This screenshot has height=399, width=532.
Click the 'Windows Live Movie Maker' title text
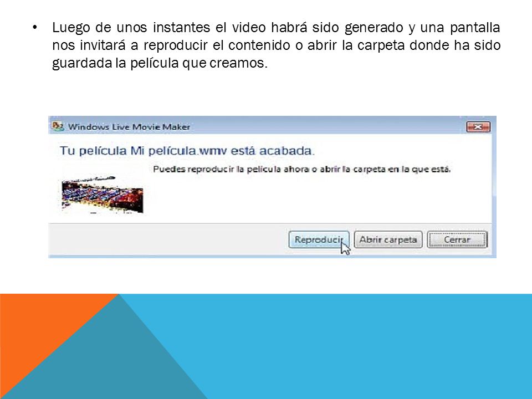(x=129, y=127)
